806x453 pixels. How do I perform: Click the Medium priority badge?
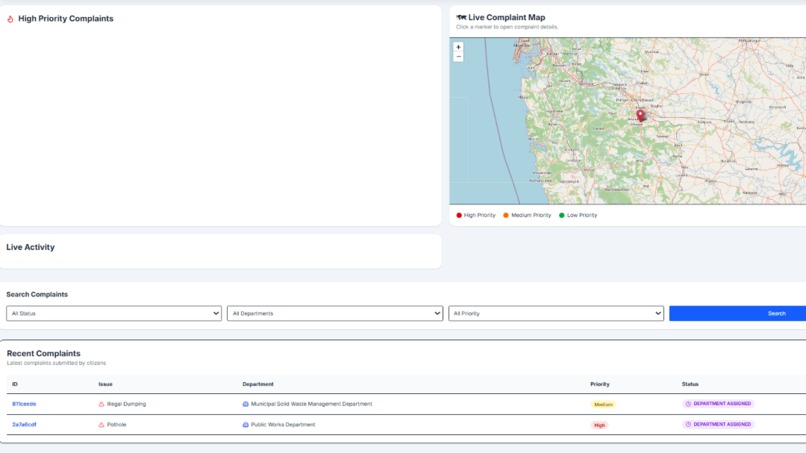[603, 404]
